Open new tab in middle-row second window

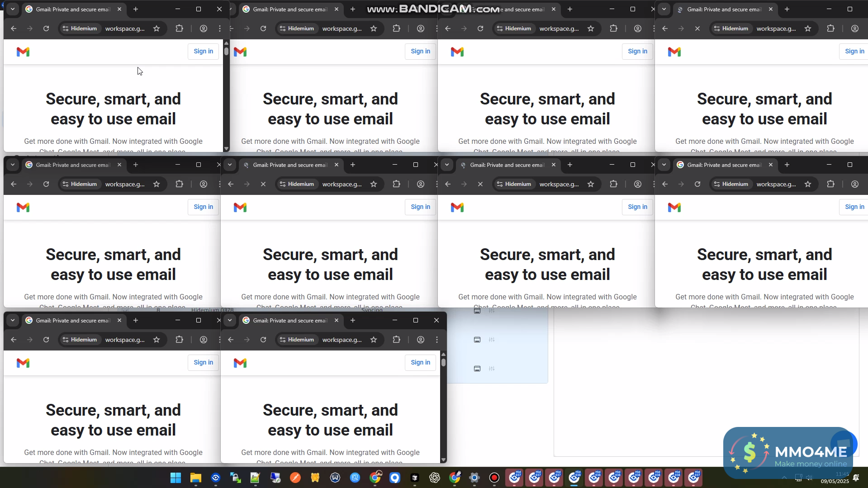(353, 165)
